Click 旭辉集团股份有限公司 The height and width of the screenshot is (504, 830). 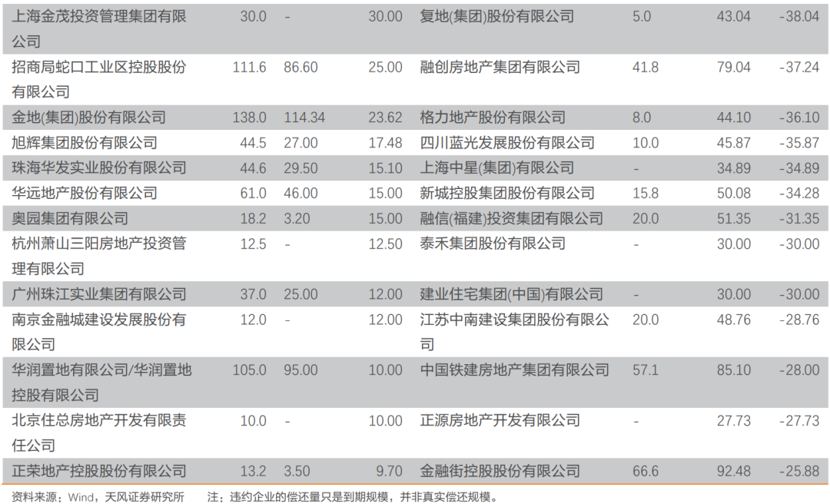pos(85,143)
